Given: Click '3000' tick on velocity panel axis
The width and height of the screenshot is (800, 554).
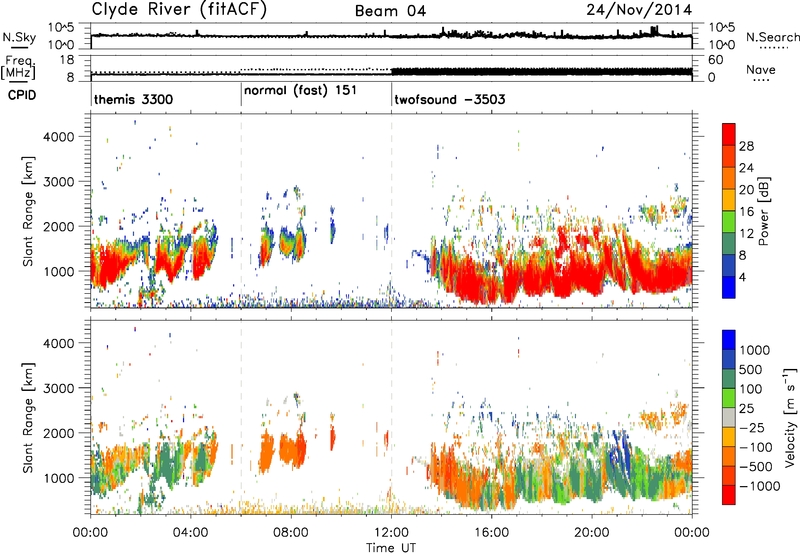Looking at the screenshot, I should [x=59, y=388].
